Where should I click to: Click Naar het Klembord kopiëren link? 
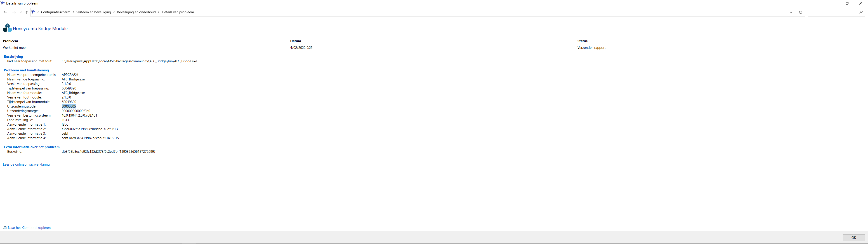click(29, 228)
